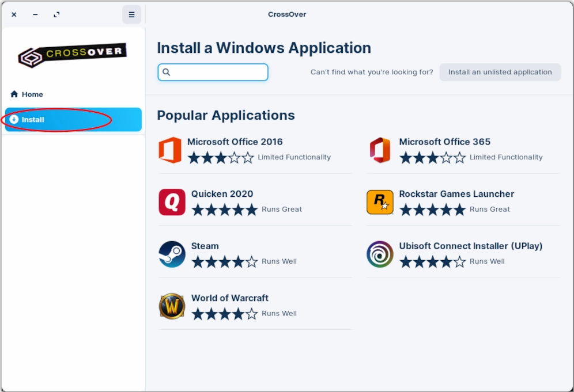
Task: Click 'Limited Functionality' under Microsoft Office 365
Action: click(x=506, y=157)
